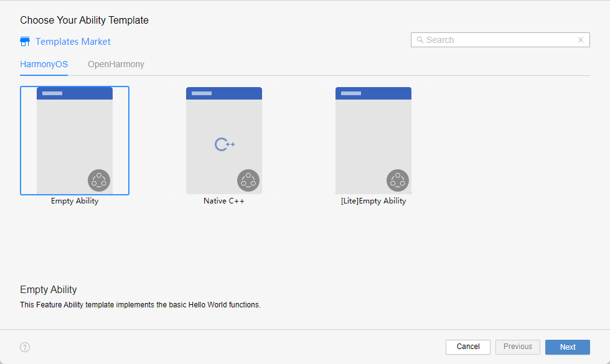
Task: Select the Native C++ template thumbnail
Action: click(x=224, y=141)
